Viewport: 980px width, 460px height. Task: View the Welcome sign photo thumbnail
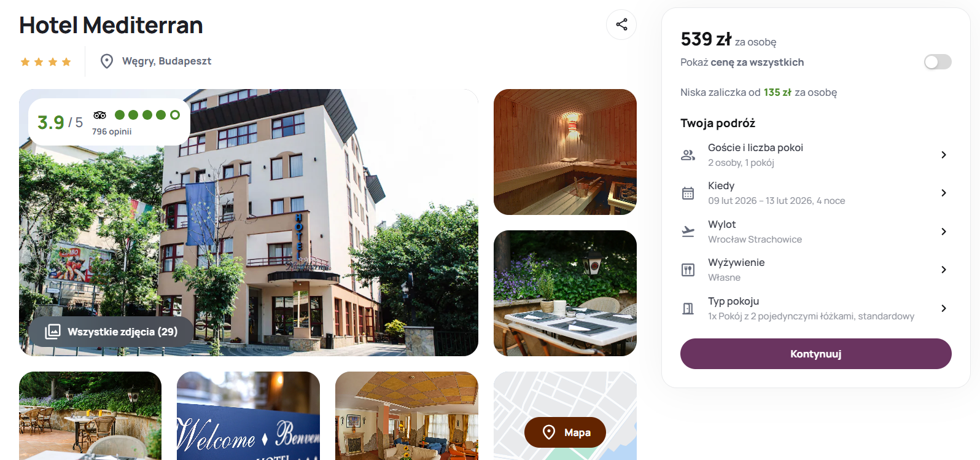[248, 416]
